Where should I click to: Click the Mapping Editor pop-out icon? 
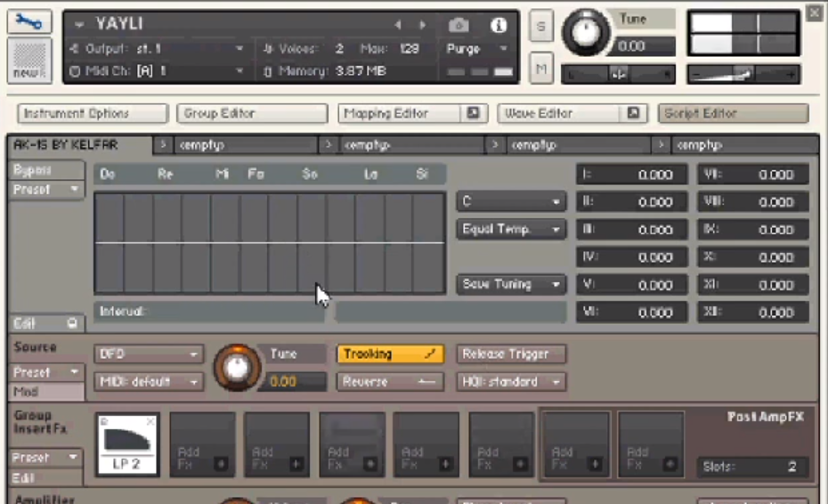coord(474,113)
